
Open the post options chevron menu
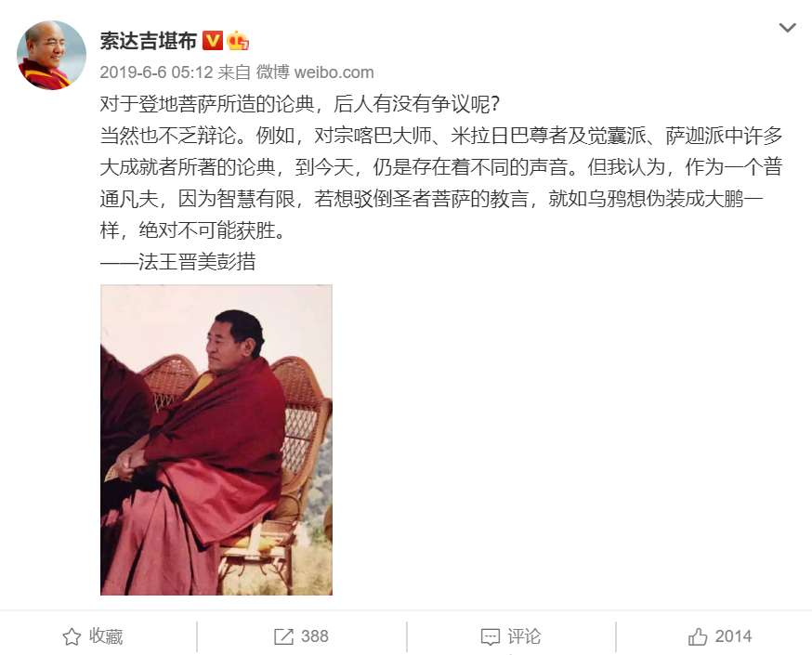coord(787,28)
